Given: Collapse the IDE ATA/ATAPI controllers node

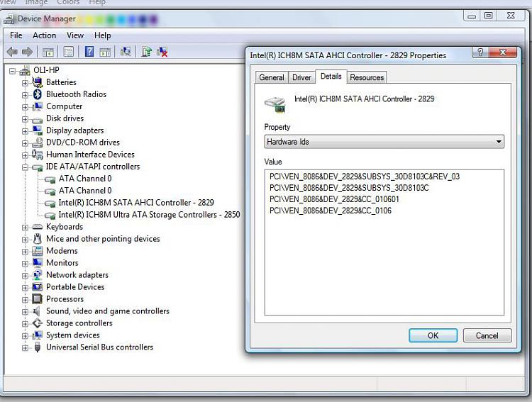Looking at the screenshot, I should [x=25, y=167].
